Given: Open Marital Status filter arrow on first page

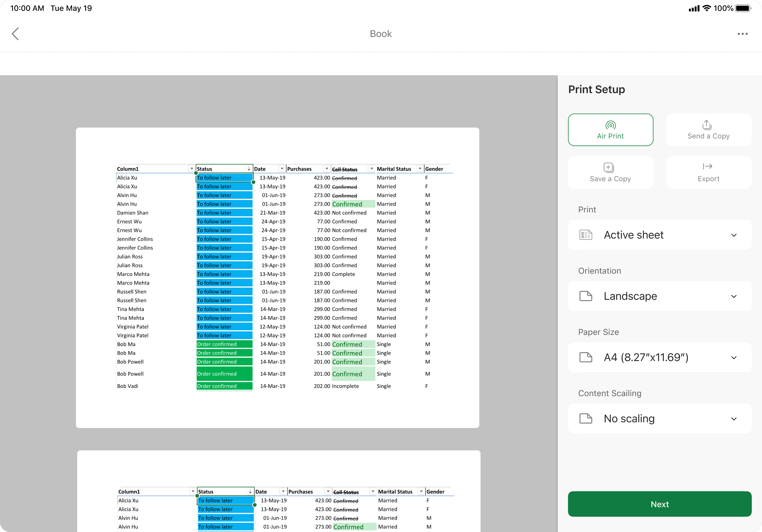Looking at the screenshot, I should [x=420, y=169].
